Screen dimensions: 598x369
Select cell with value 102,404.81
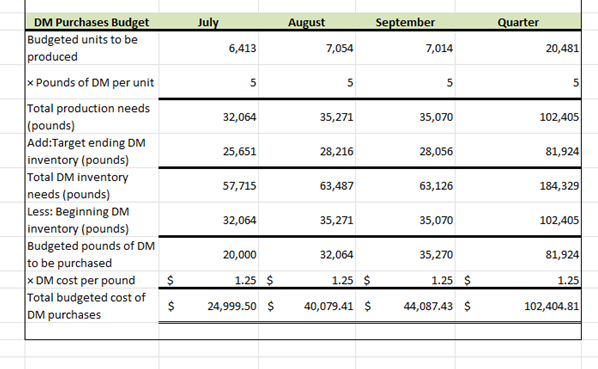pos(518,306)
